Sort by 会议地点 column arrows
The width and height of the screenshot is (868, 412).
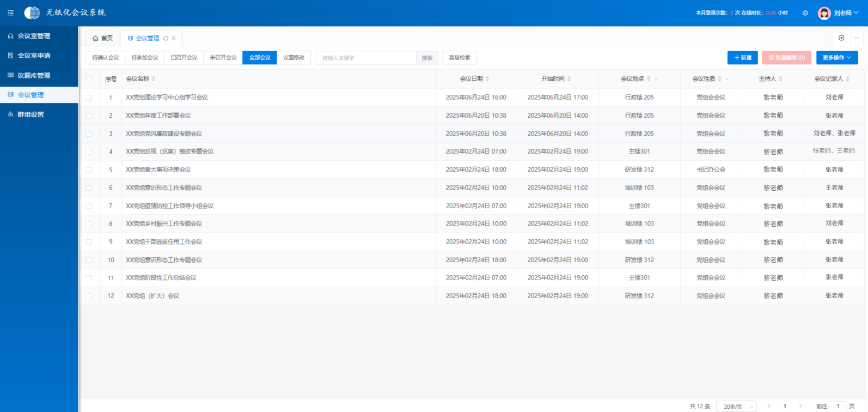coord(649,79)
